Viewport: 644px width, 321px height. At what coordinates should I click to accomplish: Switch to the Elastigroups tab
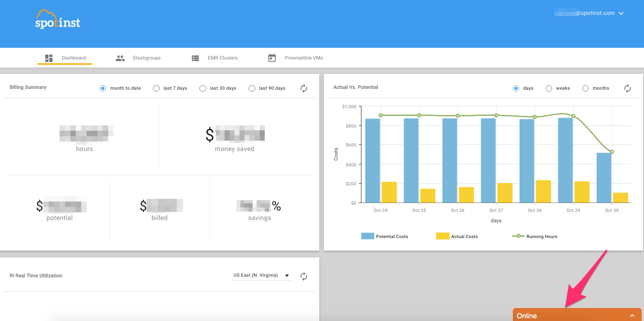pyautogui.click(x=147, y=58)
